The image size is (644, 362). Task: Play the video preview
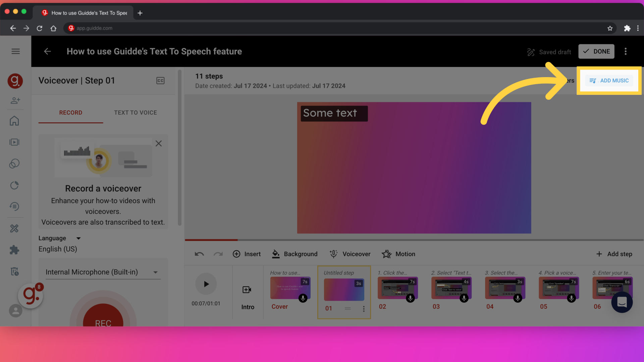(x=206, y=284)
